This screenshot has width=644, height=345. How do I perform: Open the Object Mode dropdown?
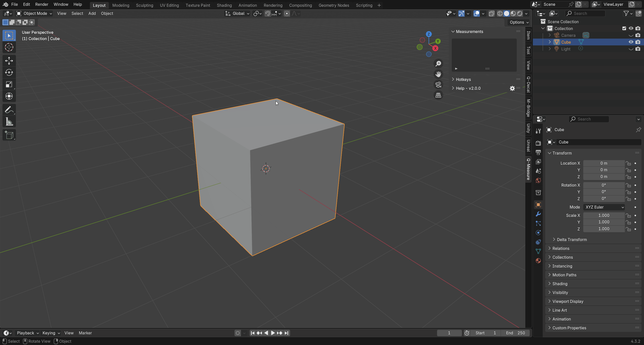pyautogui.click(x=34, y=14)
